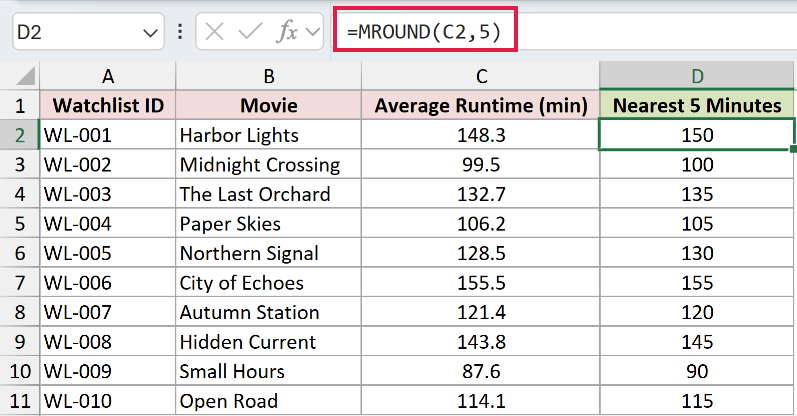
Task: Select the Harbor Lights cell
Action: (268, 135)
